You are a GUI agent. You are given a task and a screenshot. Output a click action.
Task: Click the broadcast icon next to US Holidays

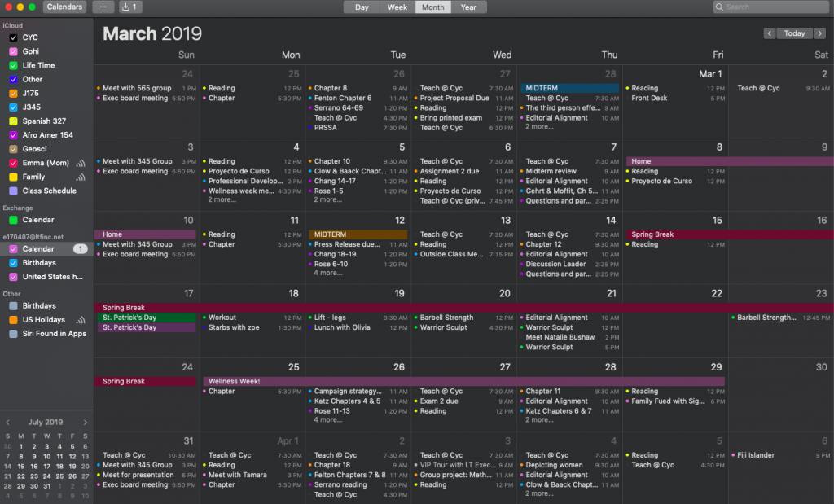coord(81,320)
